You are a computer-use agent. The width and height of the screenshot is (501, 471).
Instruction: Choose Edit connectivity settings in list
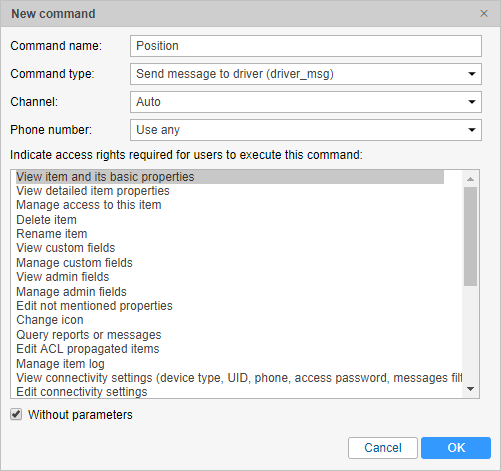230,392
